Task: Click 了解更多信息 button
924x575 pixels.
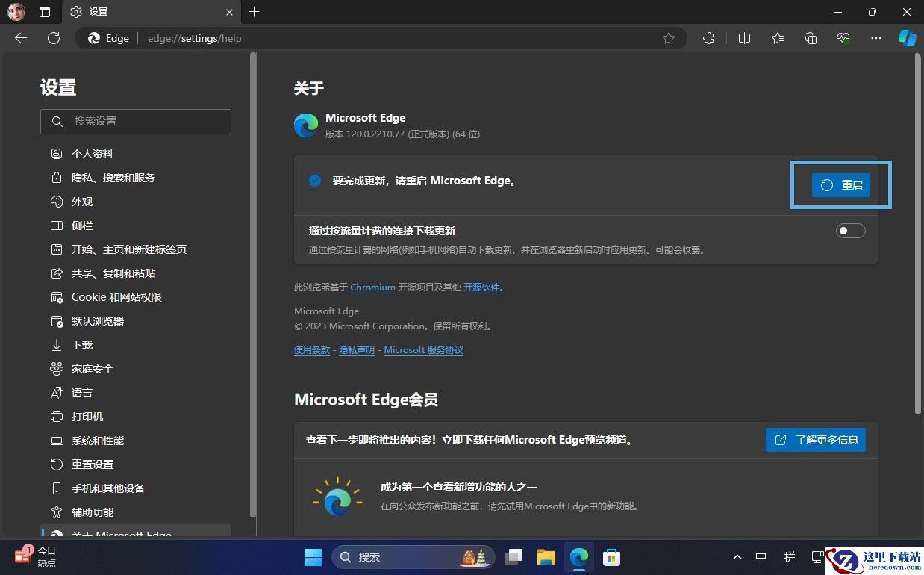Action: point(816,440)
